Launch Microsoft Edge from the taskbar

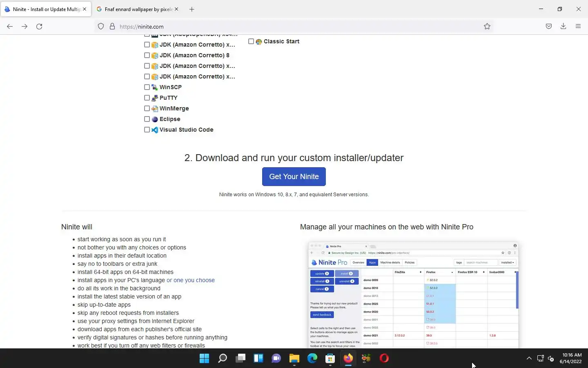[312, 359]
